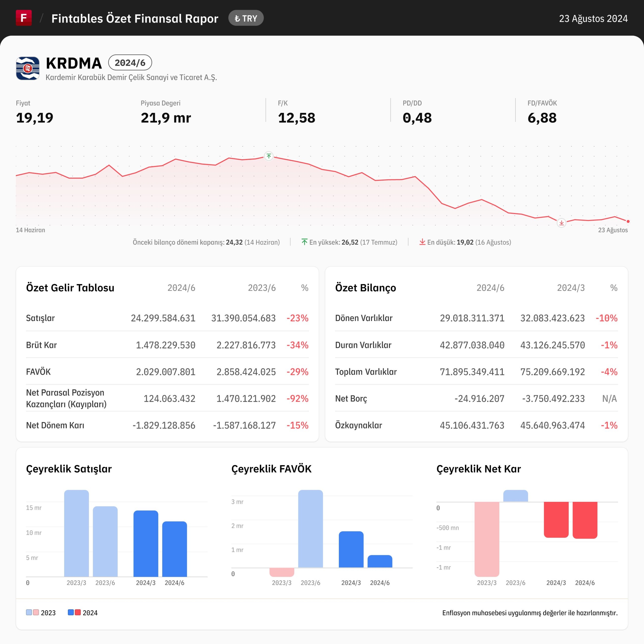Click the green highest-price marker on chart
The width and height of the screenshot is (644, 644).
(x=269, y=156)
